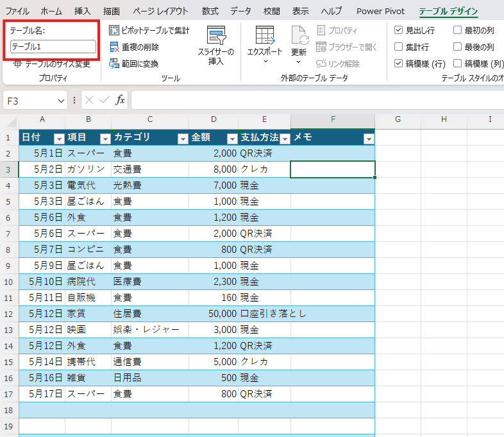Click the cell containing 通信費
This screenshot has width=504, height=437.
point(150,362)
